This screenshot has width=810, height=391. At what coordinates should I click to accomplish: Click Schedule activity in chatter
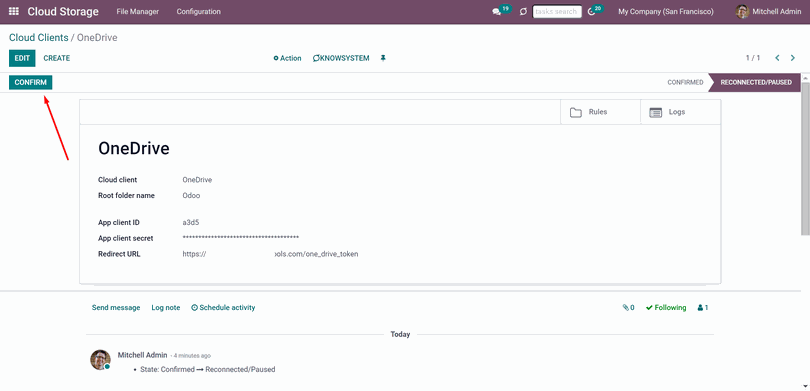(223, 308)
